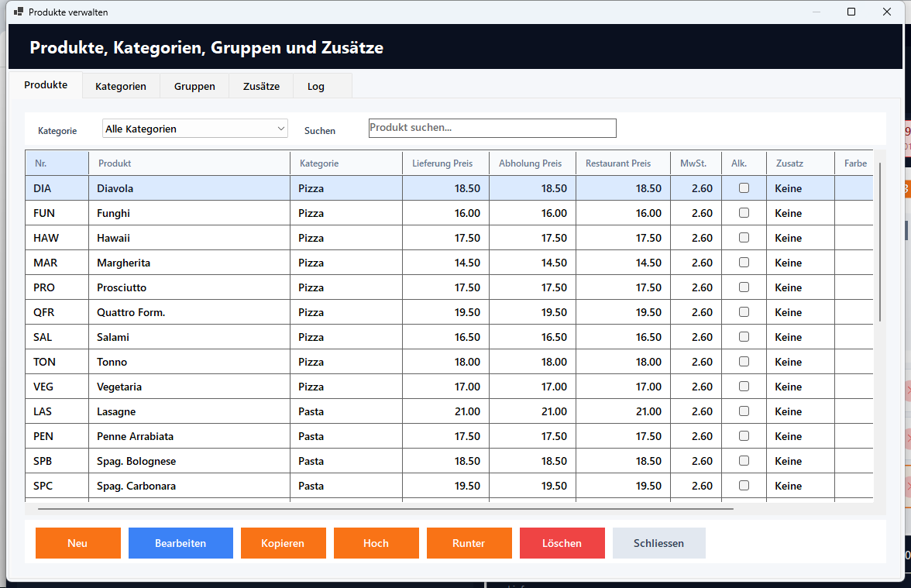Click the Lieferung Preis column header
Viewport: 911px width, 588px height.
pos(445,163)
